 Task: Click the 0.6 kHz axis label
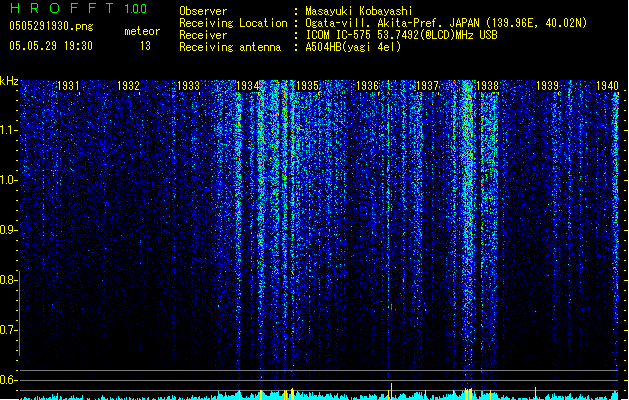8,380
